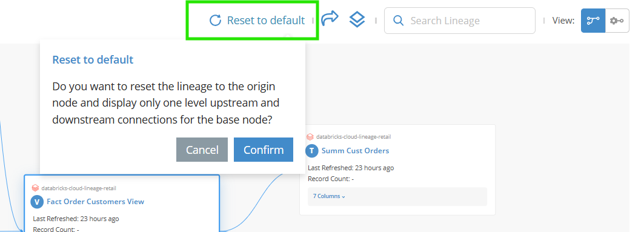Open the Summ Cust Orders link

click(355, 151)
